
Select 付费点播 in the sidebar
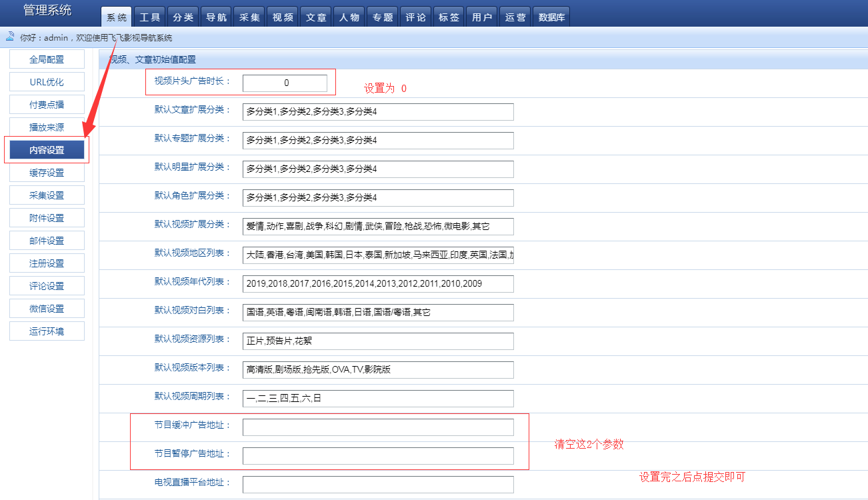point(47,105)
